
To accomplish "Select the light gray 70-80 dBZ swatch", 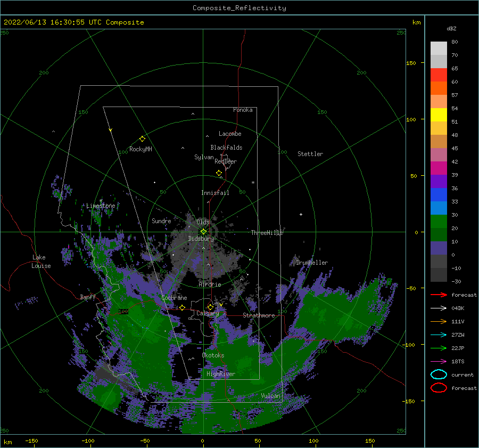I will click(x=439, y=48).
